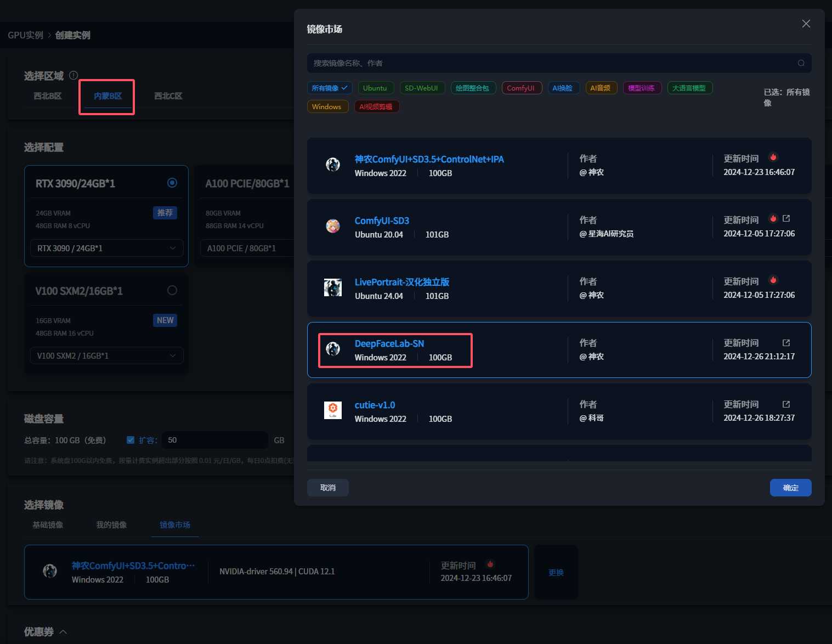832x644 pixels.
Task: Filter by the ComfyUI tag
Action: coord(521,88)
